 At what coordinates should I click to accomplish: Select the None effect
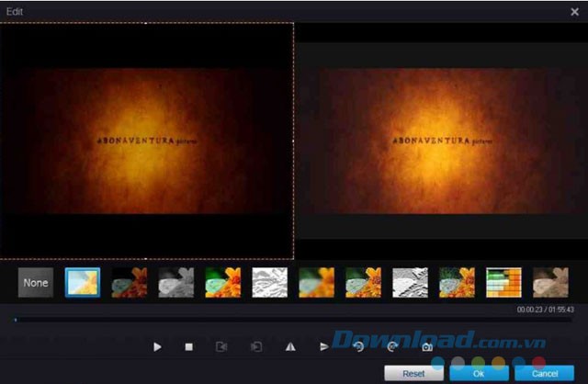pyautogui.click(x=36, y=282)
